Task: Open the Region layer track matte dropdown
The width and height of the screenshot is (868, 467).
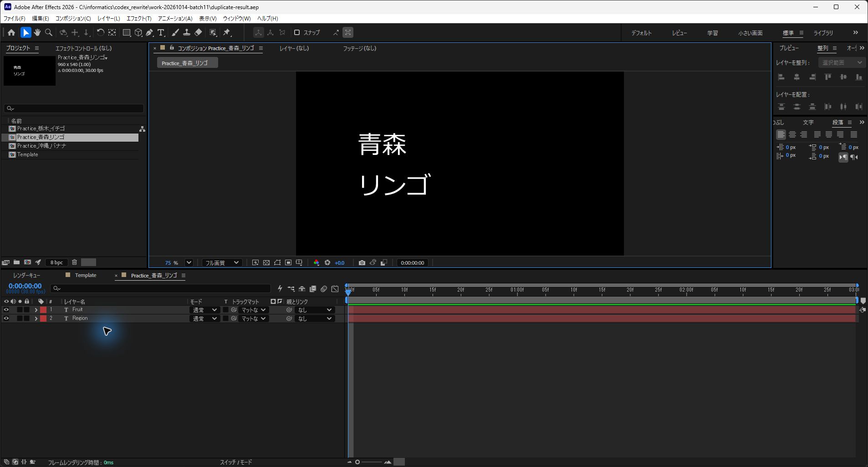Action: [x=253, y=318]
